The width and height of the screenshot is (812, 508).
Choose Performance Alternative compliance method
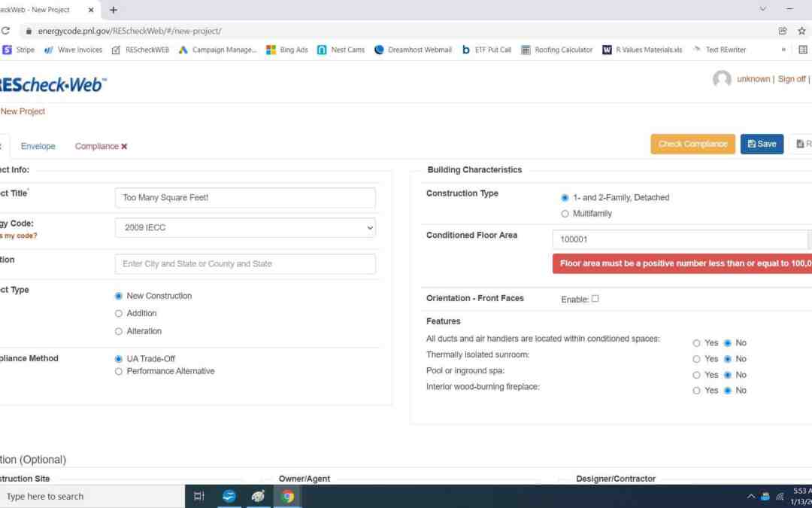click(x=119, y=371)
